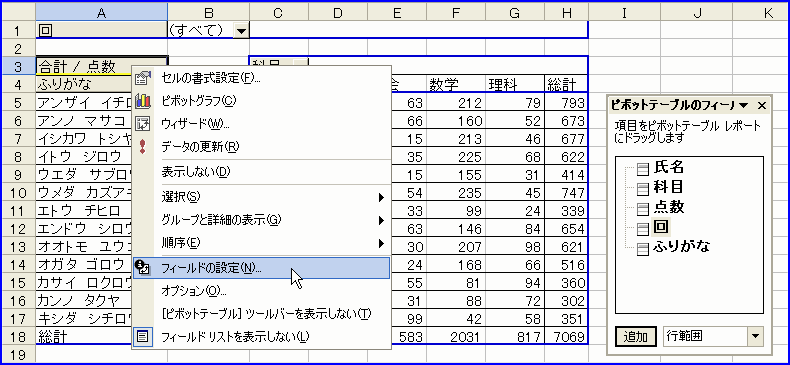The width and height of the screenshot is (790, 365).
Task: Click the オガタ ゴロウ name cell
Action: [x=84, y=264]
